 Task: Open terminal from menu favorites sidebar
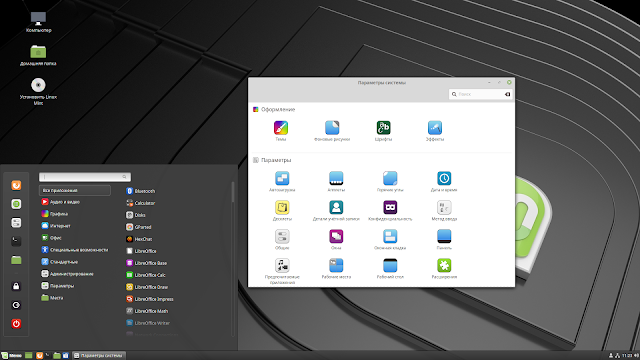16,241
